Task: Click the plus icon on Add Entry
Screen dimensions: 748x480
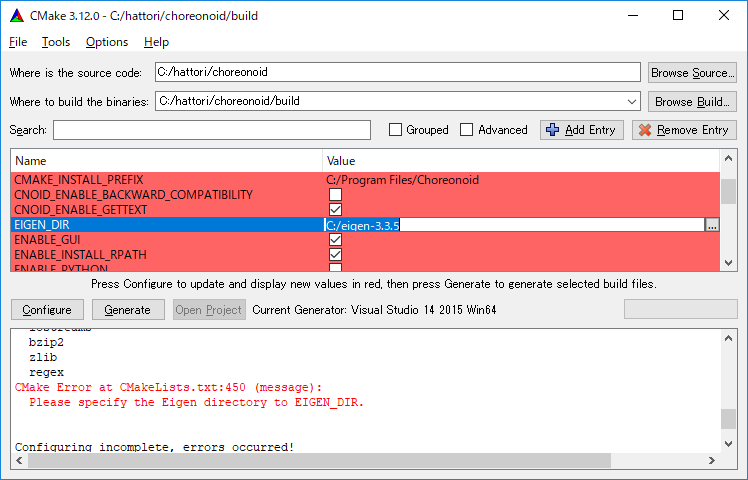Action: (x=552, y=130)
